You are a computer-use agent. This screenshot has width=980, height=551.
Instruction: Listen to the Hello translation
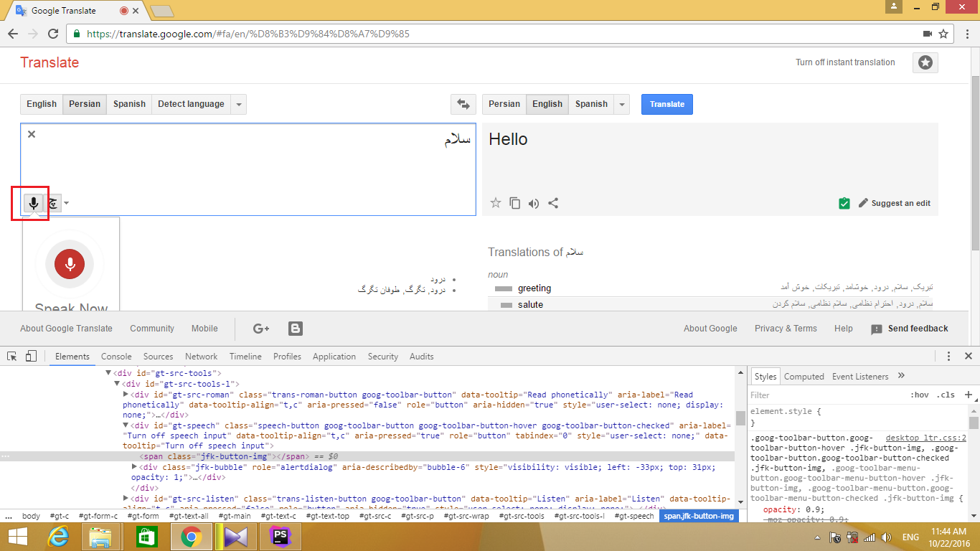click(x=534, y=203)
